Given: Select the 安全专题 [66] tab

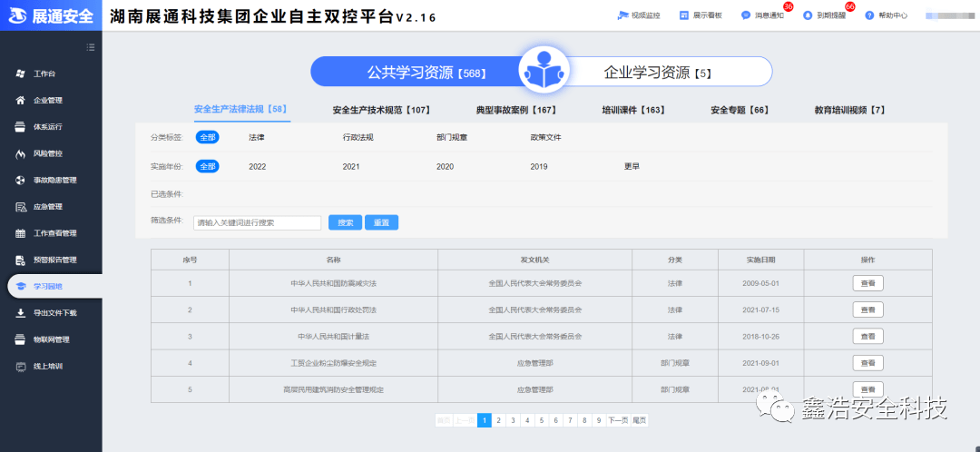Looking at the screenshot, I should point(740,110).
